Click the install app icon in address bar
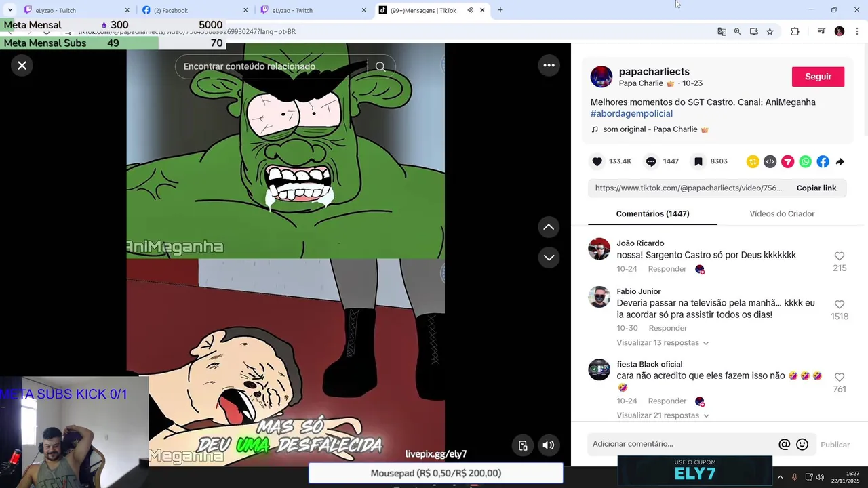The height and width of the screenshot is (488, 868). coord(753,31)
